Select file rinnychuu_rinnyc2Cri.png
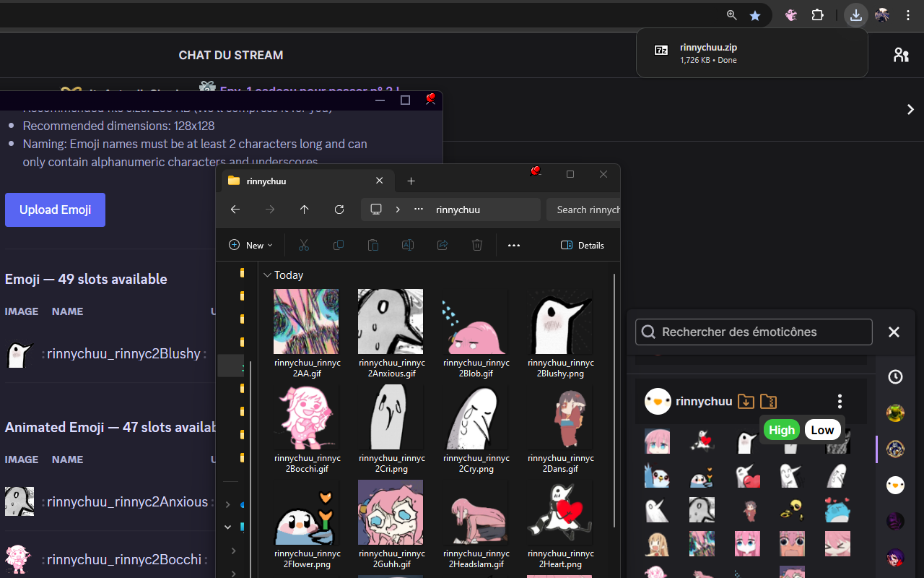 [x=391, y=429]
